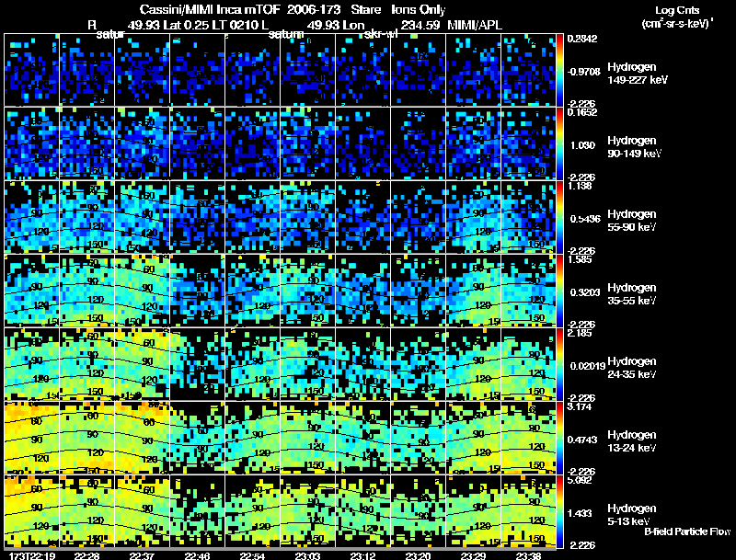Click the "0.1652" color scale value

click(x=582, y=112)
